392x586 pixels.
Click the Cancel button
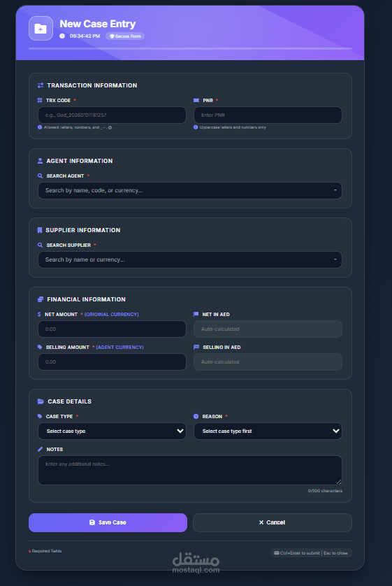[272, 522]
